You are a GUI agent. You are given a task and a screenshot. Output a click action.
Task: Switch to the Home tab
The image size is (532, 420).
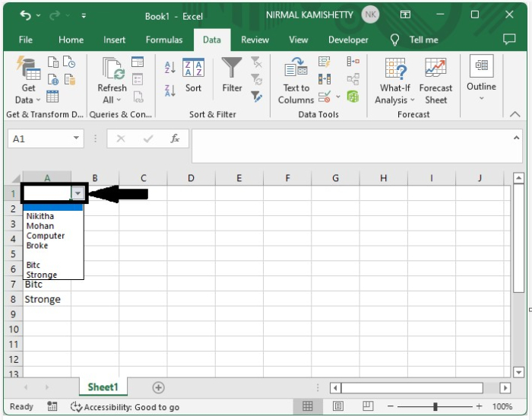coord(71,40)
